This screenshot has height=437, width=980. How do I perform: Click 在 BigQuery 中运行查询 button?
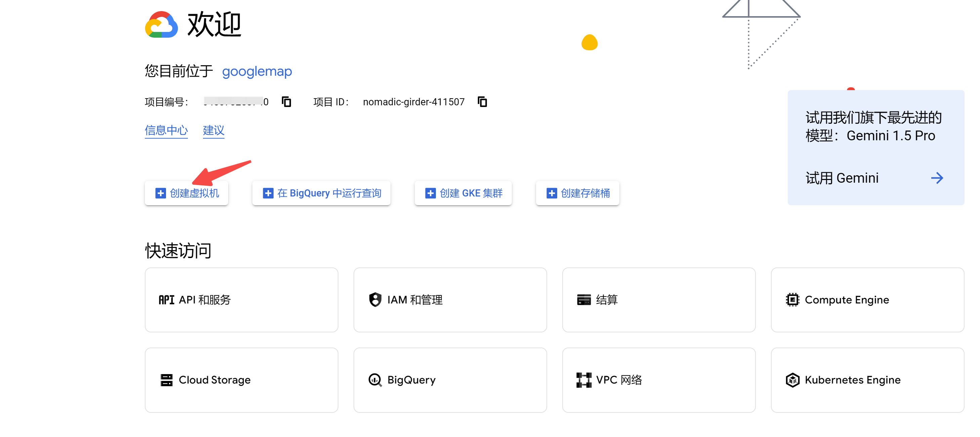[321, 193]
